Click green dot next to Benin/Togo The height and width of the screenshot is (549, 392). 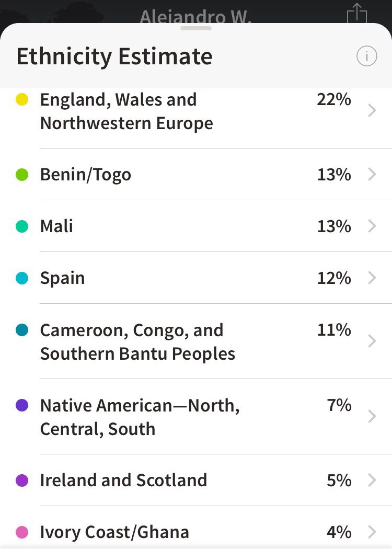22,174
